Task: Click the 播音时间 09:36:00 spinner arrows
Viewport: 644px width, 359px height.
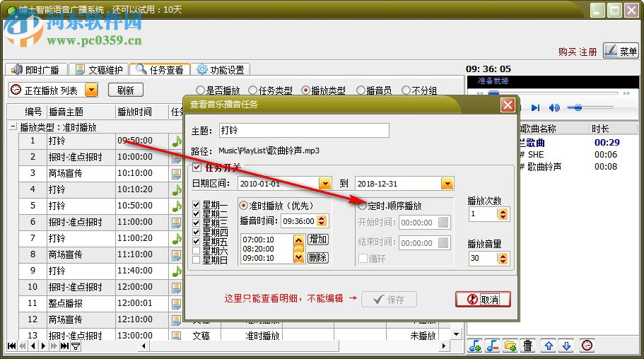Action: 322,221
